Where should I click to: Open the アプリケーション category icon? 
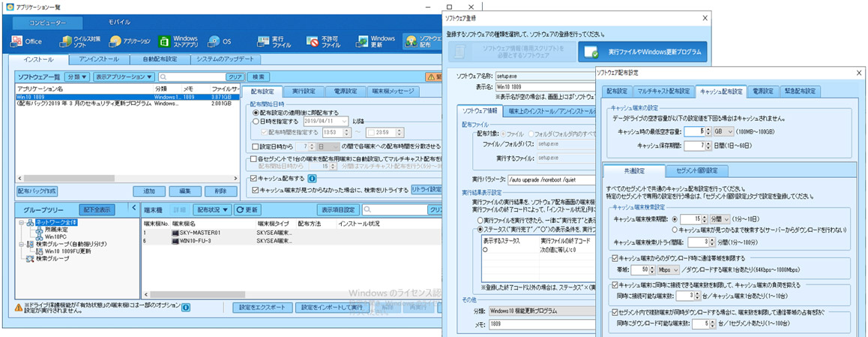coord(130,41)
